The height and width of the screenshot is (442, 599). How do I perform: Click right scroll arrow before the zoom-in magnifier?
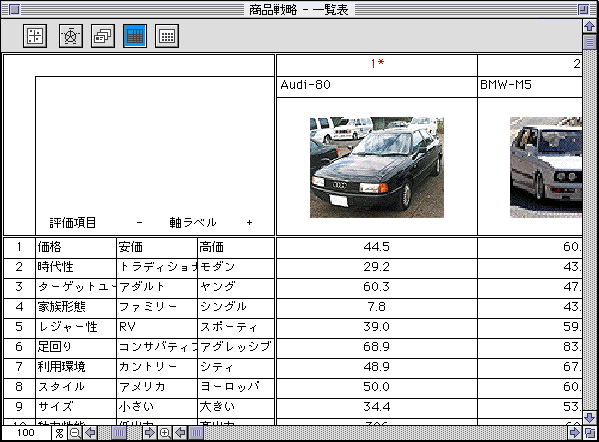click(x=149, y=433)
